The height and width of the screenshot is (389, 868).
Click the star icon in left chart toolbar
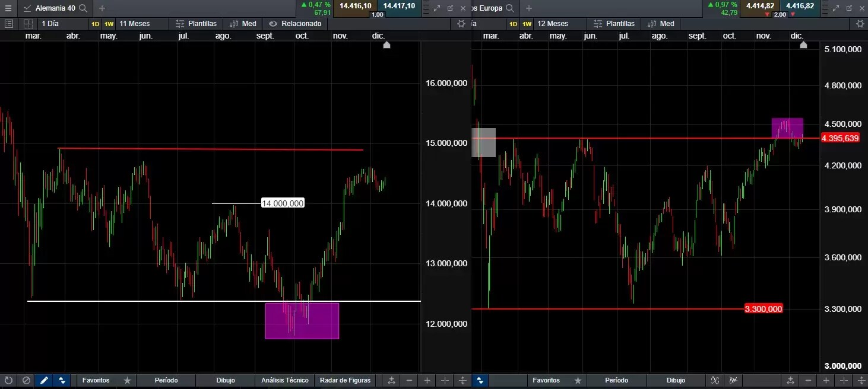click(x=127, y=380)
